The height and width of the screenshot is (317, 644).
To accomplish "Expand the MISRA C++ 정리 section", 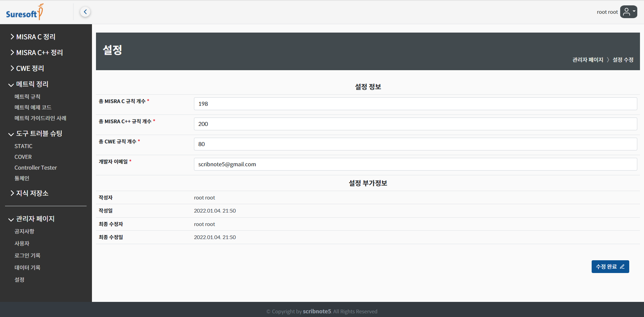I will click(x=37, y=53).
